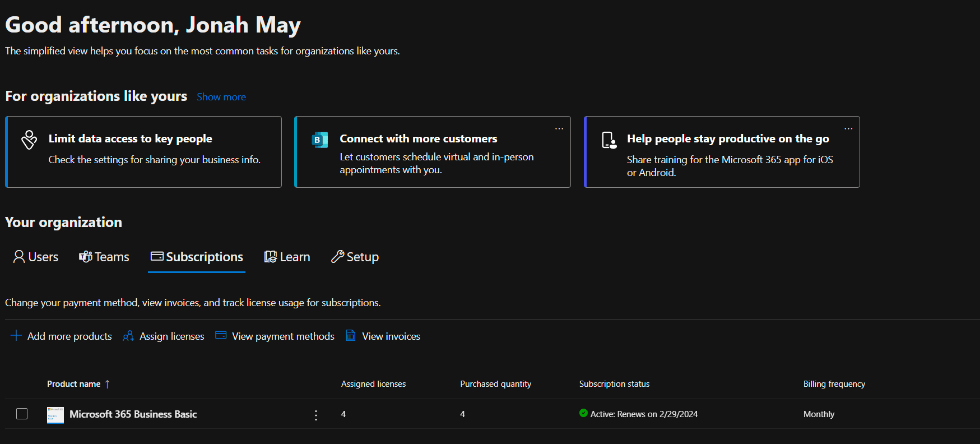Click View payment methods button
Screen dimensions: 980x444
275,336
